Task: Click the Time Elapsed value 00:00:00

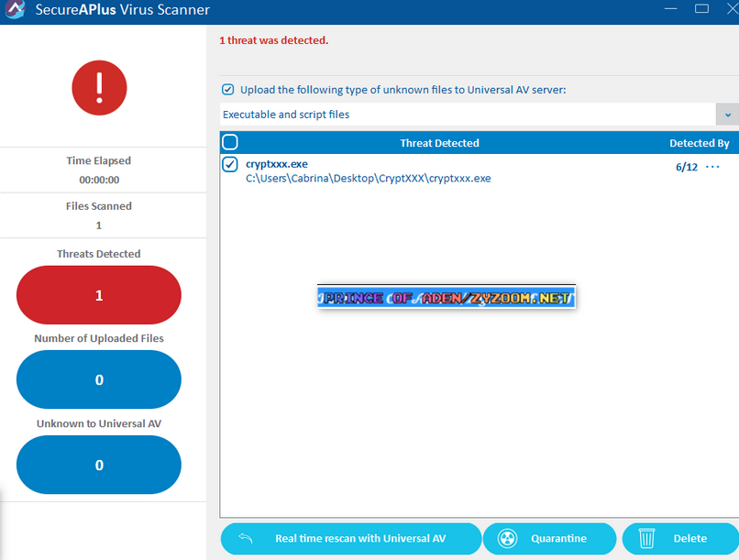Action: pos(99,180)
